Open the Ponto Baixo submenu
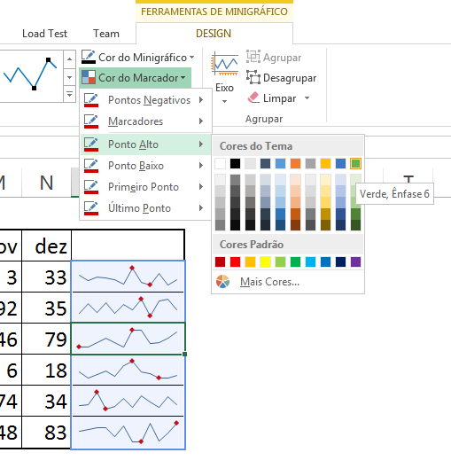Image resolution: width=451 pixels, height=476 pixels. pos(145,166)
